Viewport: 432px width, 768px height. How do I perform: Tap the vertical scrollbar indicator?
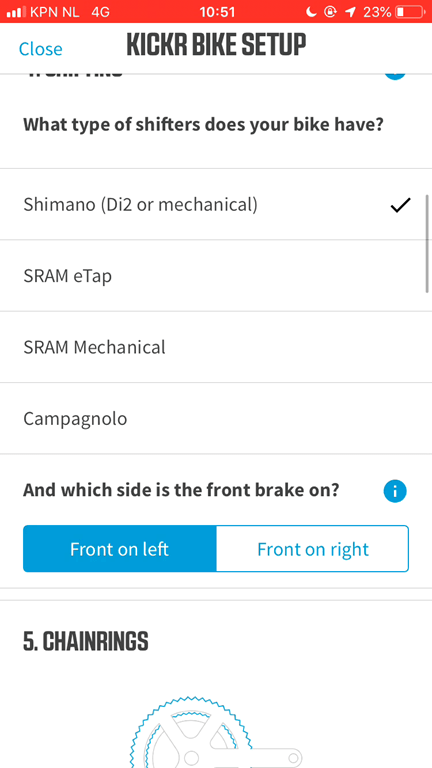click(x=428, y=243)
